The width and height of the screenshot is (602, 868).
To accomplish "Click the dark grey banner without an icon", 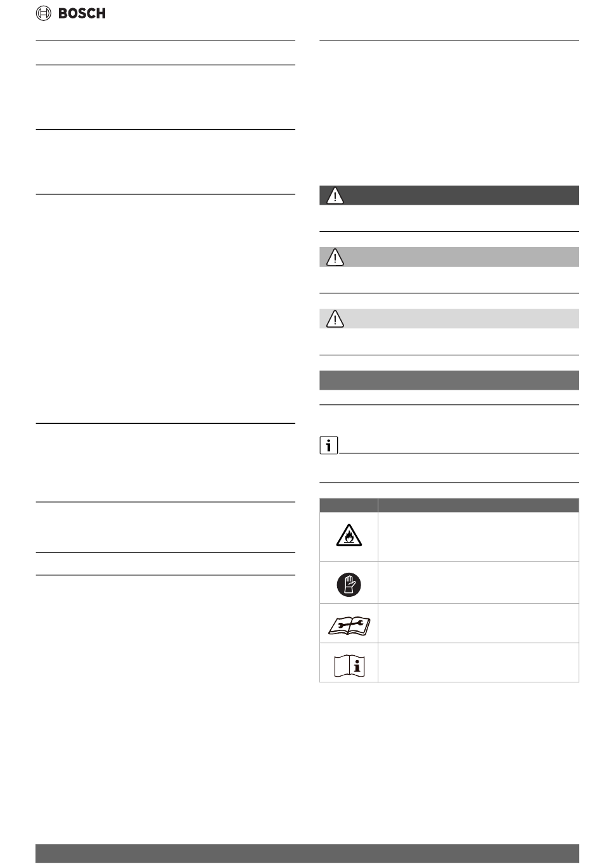I will 449,380.
